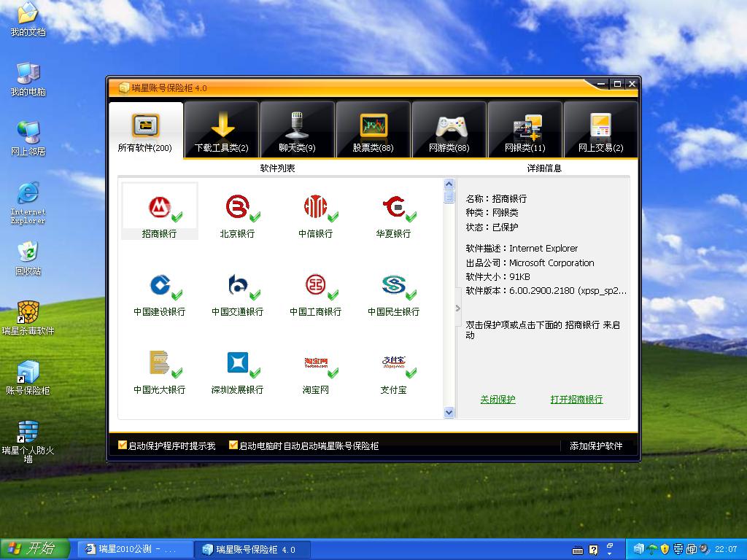Open the 所有软件(200) tab

coord(146,130)
